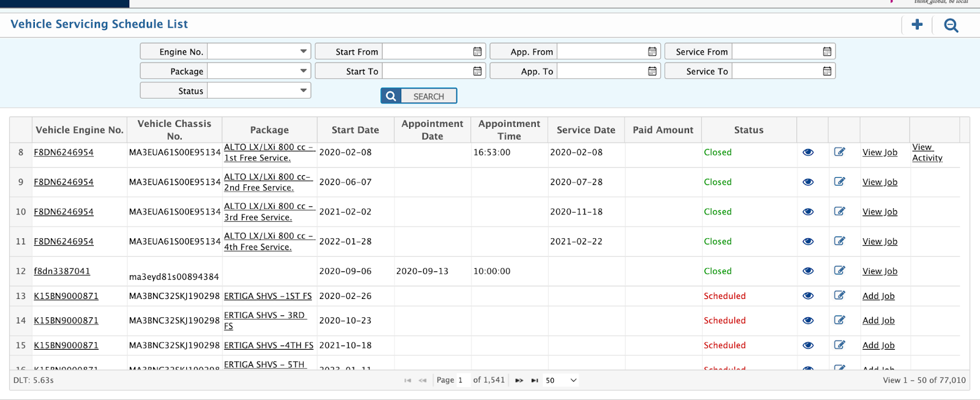This screenshot has width=980, height=400.
Task: Expand the Status filter dropdown
Action: tap(303, 91)
